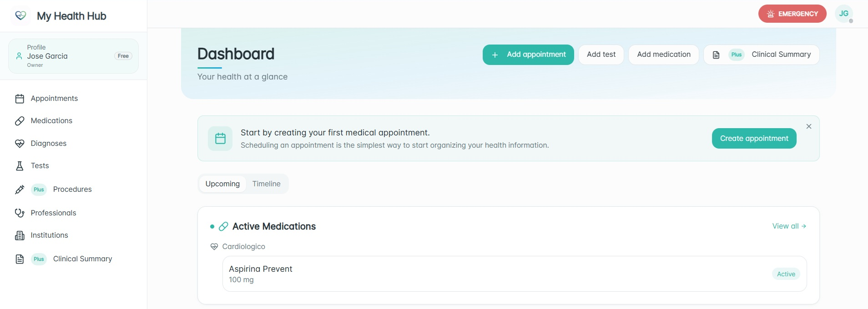This screenshot has width=868, height=309.
Task: Switch to the Timeline tab
Action: click(x=267, y=184)
